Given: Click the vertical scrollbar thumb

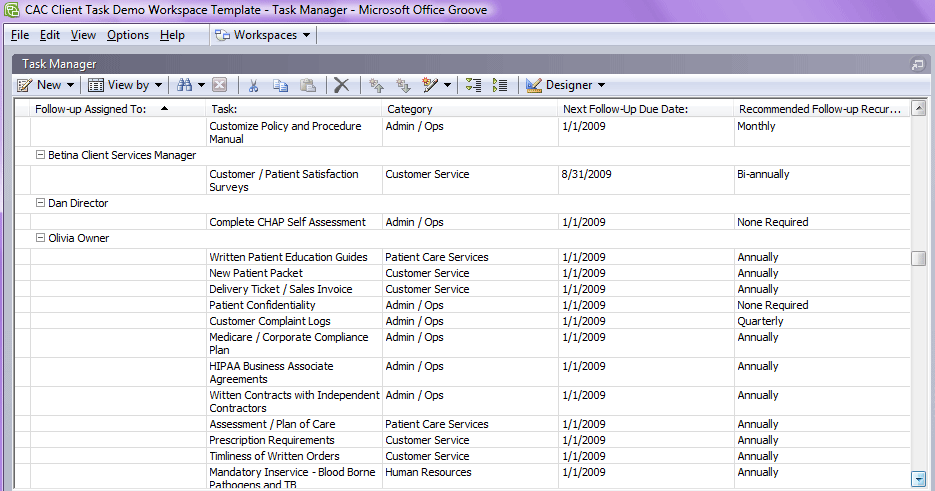Looking at the screenshot, I should tap(919, 258).
